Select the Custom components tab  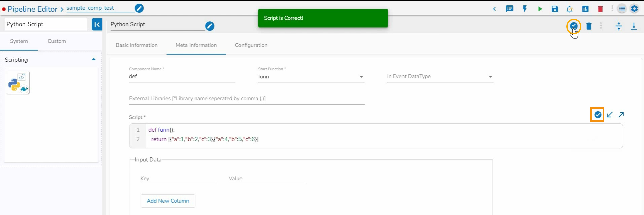[57, 41]
